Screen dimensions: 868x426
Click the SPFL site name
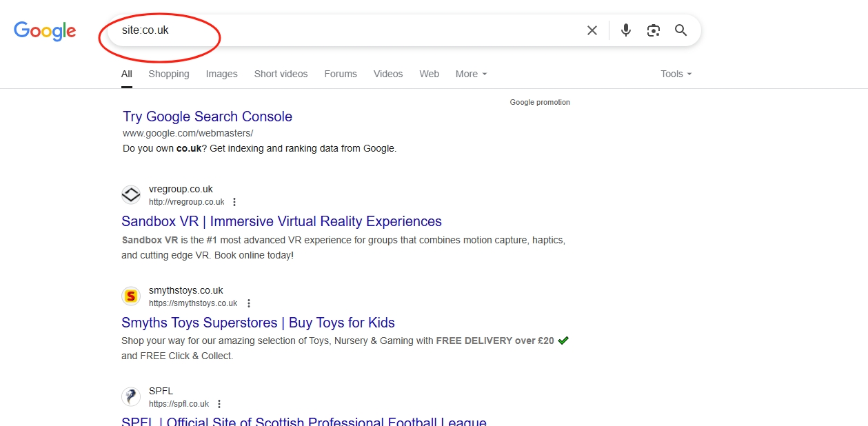coord(161,391)
